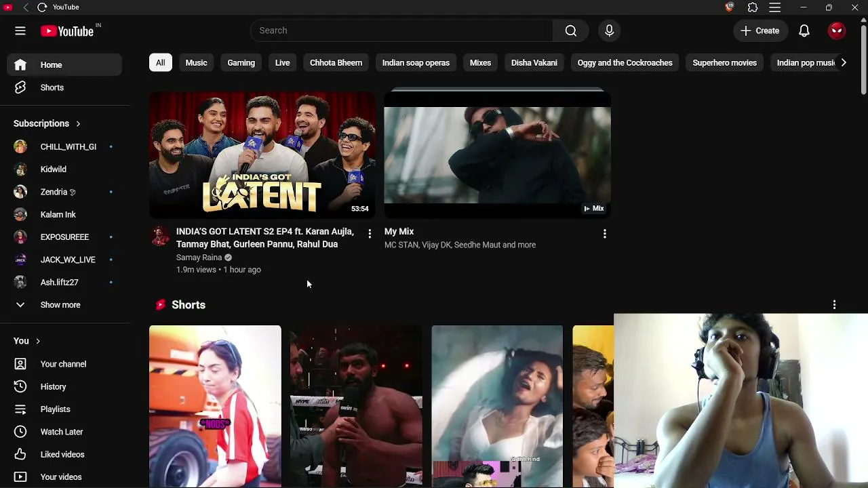Open the My Mix title link
Screen dimensions: 868x488
(x=399, y=232)
